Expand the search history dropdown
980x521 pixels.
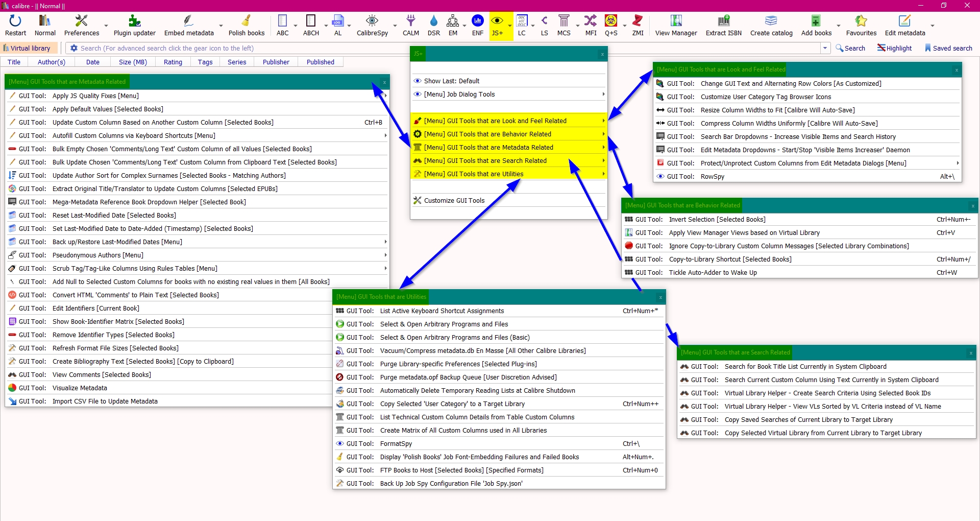coord(825,48)
